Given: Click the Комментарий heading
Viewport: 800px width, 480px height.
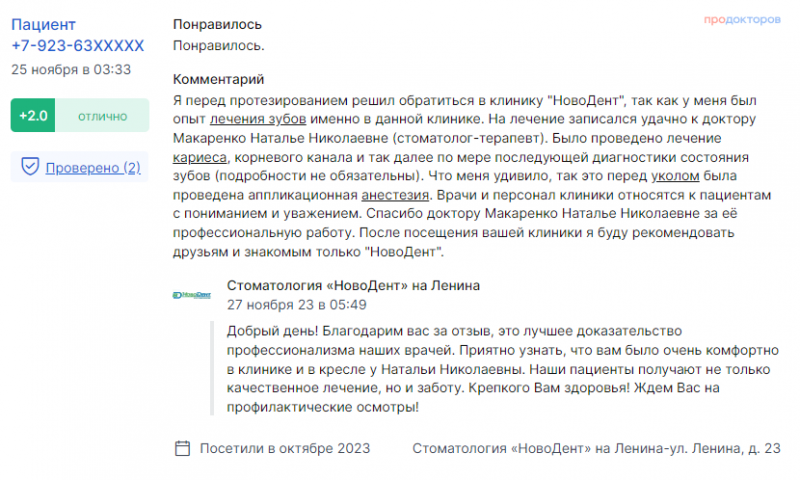Looking at the screenshot, I should tap(218, 79).
